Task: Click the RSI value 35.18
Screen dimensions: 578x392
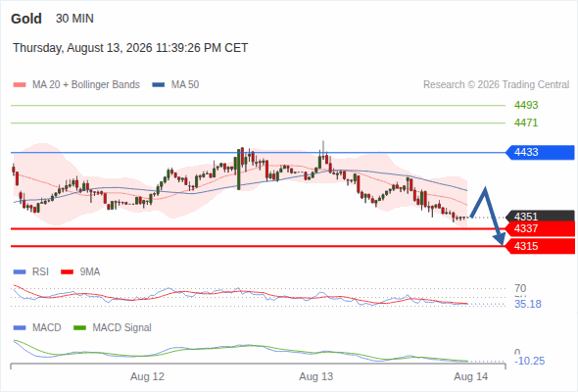Action: point(528,304)
